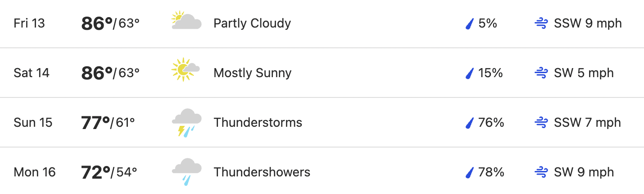Open the Mon 16 day label
This screenshot has height=194, width=644.
pos(35,172)
